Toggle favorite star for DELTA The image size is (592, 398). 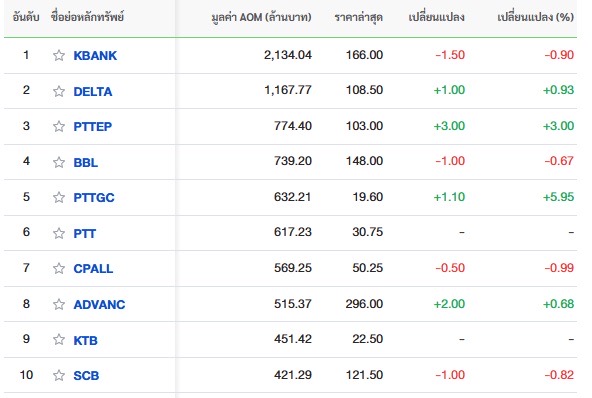(x=59, y=91)
